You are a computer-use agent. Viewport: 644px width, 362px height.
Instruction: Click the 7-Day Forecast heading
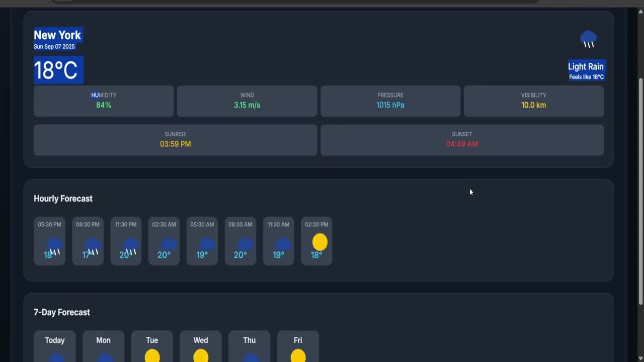(62, 312)
